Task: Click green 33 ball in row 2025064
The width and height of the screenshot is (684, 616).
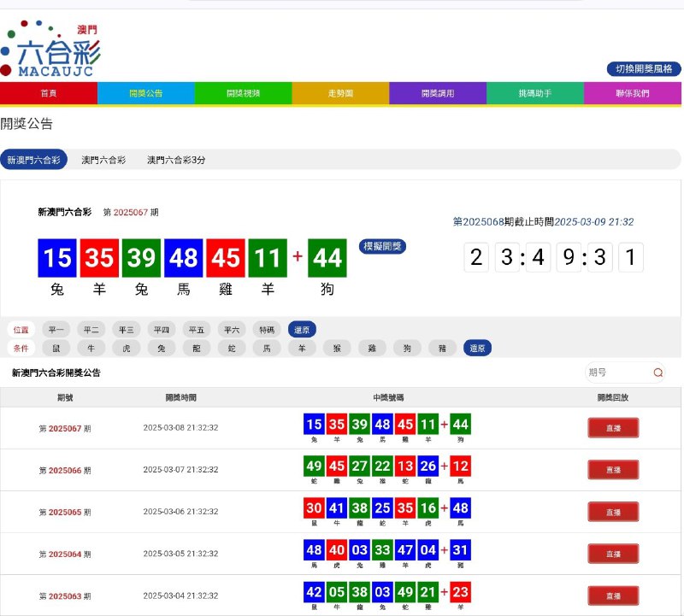Action: pos(382,549)
